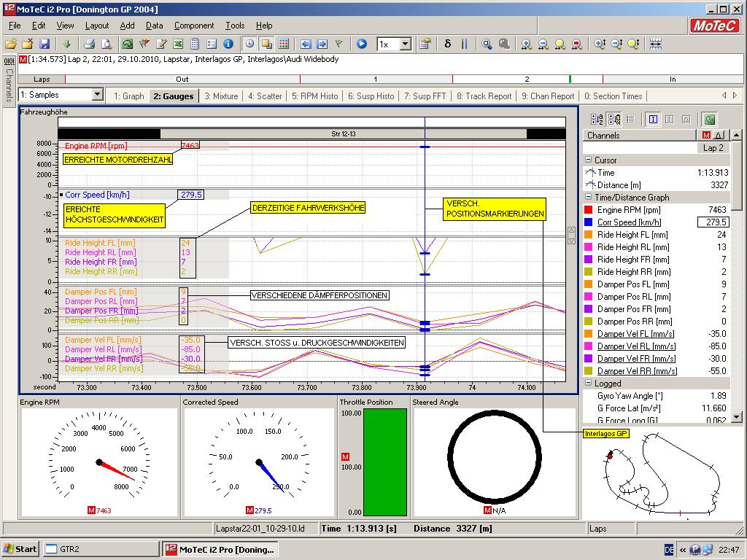Viewport: 747px width, 560px height.
Task: Click the delta (δ) variance toolbar icon
Action: (x=448, y=44)
